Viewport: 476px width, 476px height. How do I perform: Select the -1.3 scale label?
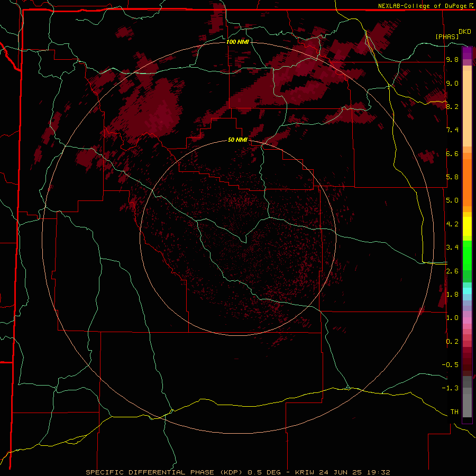450,388
